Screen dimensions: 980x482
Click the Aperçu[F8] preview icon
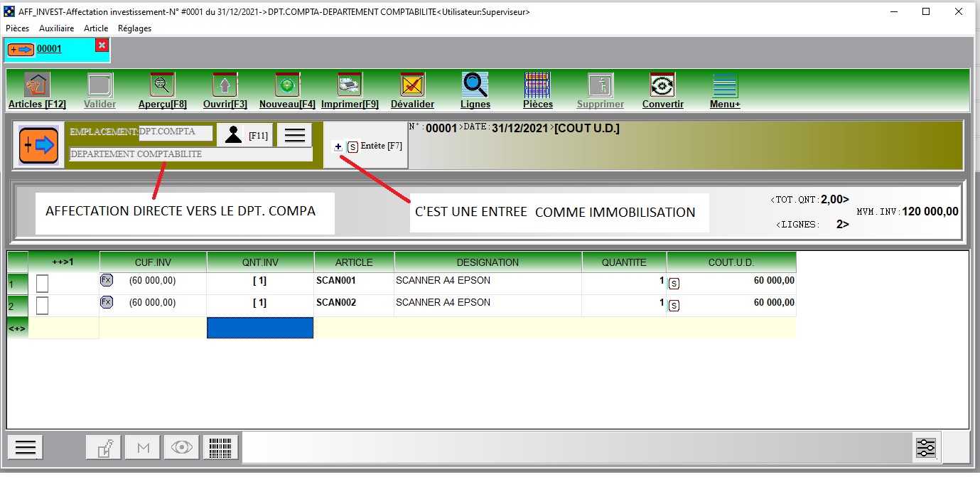[x=162, y=86]
